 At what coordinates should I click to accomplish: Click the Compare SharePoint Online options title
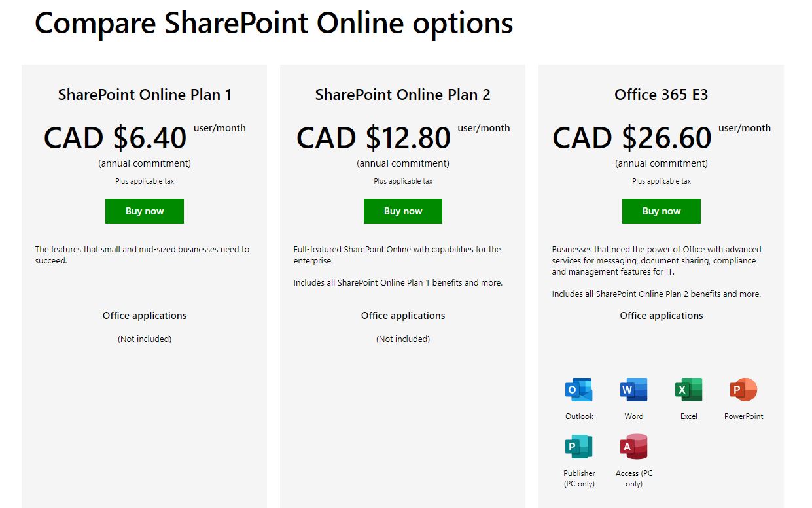(274, 24)
